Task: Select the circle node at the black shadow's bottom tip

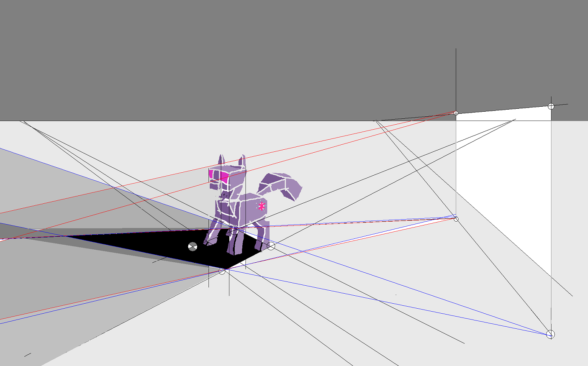Action: (x=222, y=271)
